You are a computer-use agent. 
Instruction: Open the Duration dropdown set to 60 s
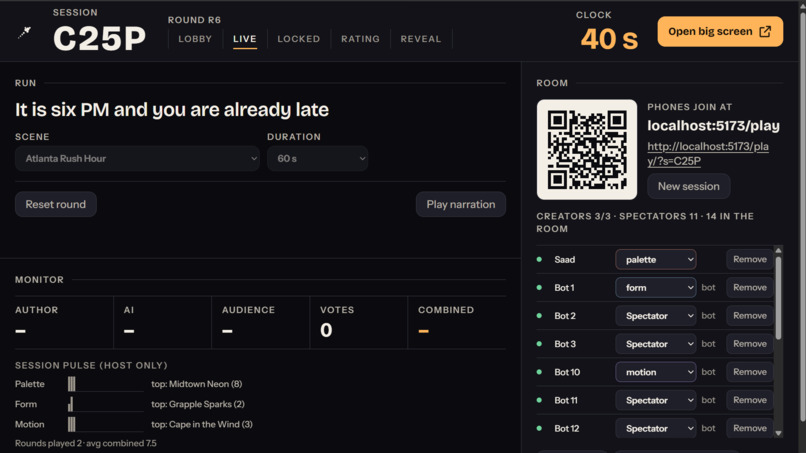317,158
